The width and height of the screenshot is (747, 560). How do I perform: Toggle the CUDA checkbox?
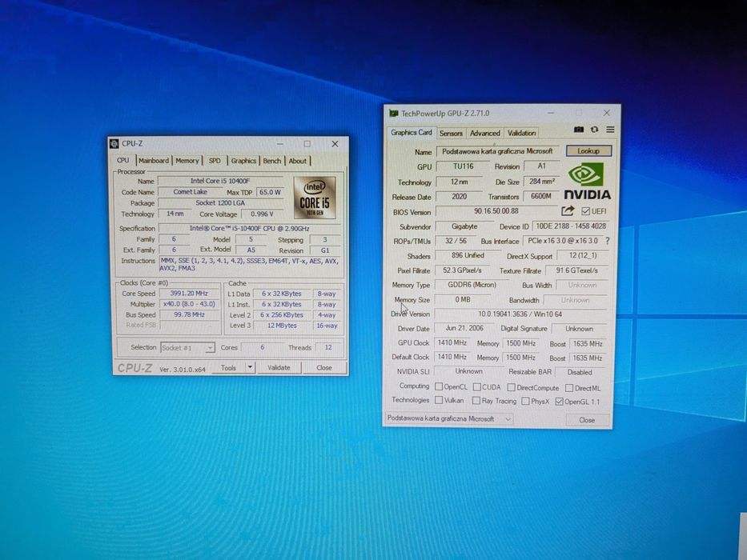pyautogui.click(x=477, y=387)
